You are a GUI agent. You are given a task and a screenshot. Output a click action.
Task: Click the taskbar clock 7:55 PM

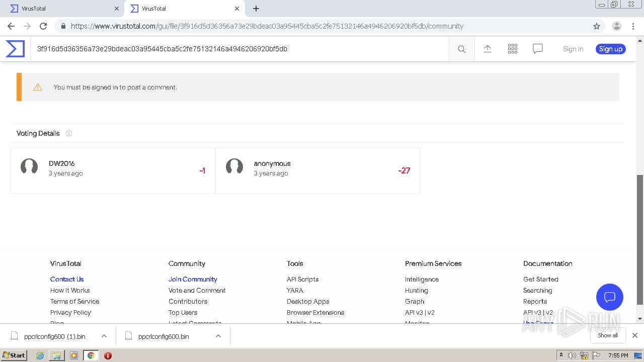pos(618,355)
